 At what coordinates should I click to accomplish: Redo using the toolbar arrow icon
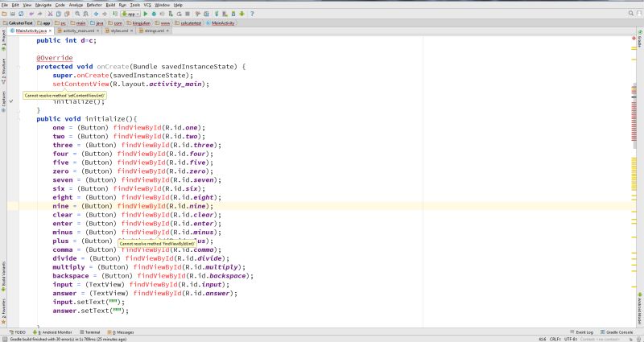(39, 14)
